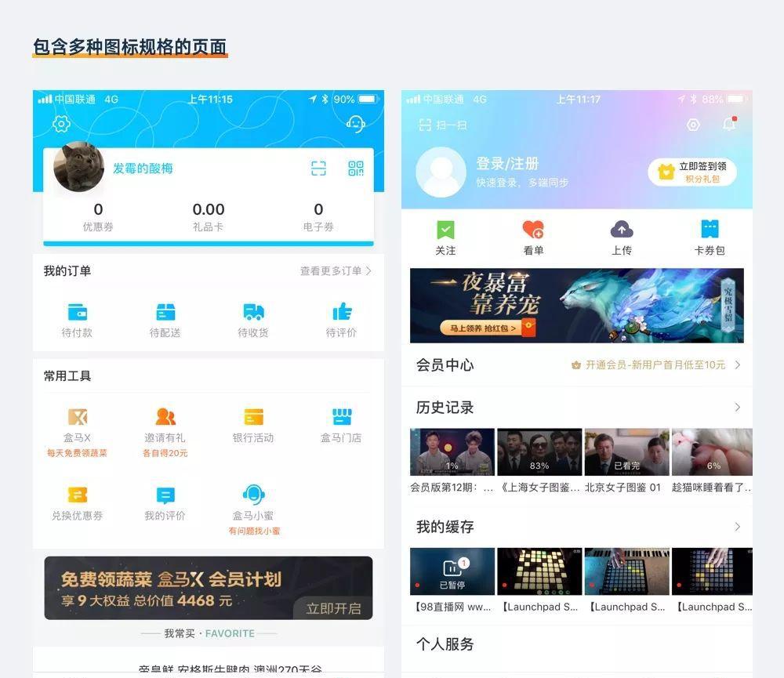This screenshot has height=678, width=784.
Task: Tap the 我的订单 section heading
Action: click(67, 271)
